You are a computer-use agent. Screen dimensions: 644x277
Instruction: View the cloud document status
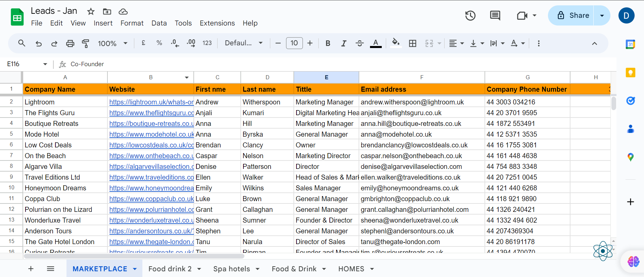[x=123, y=12]
